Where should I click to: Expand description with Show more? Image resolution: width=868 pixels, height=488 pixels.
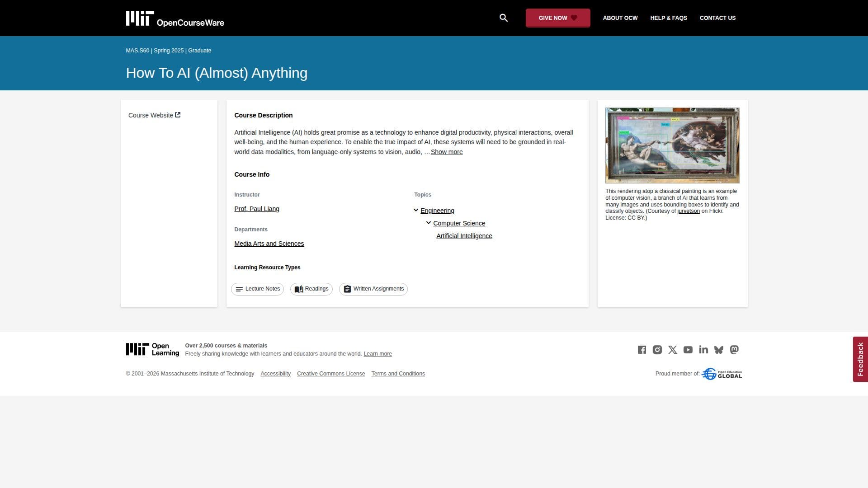click(x=446, y=152)
